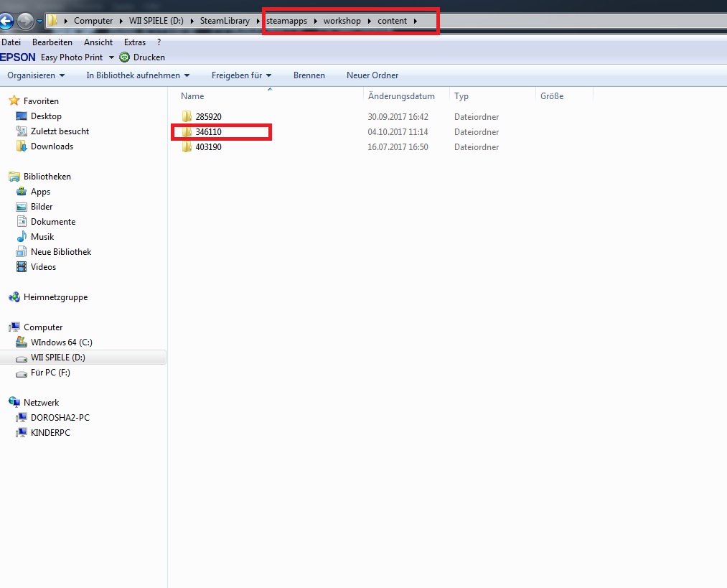Viewport: 727px width, 588px height.
Task: Open Easy Photo Print dropdown arrow
Action: 111,57
